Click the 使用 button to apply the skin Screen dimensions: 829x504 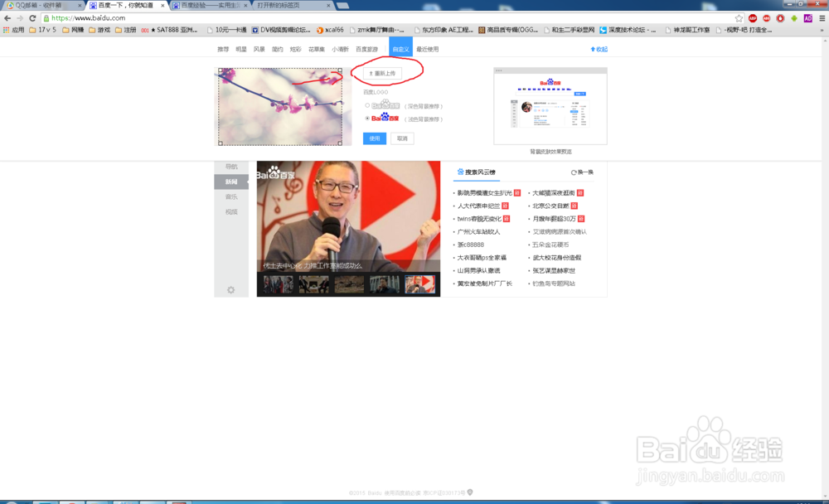374,138
